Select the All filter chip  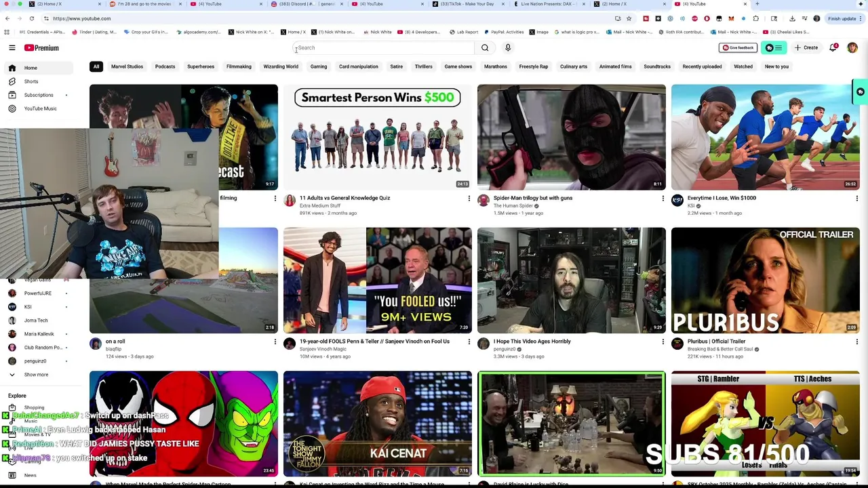click(96, 66)
